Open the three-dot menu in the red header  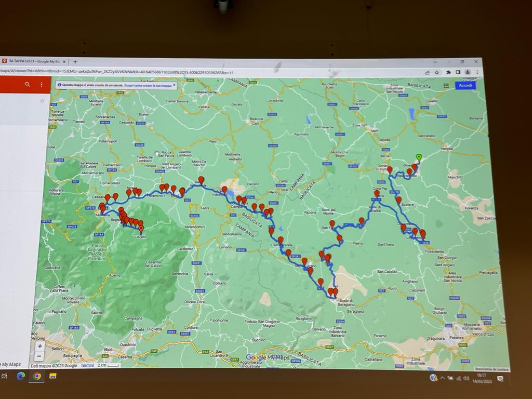[42, 85]
